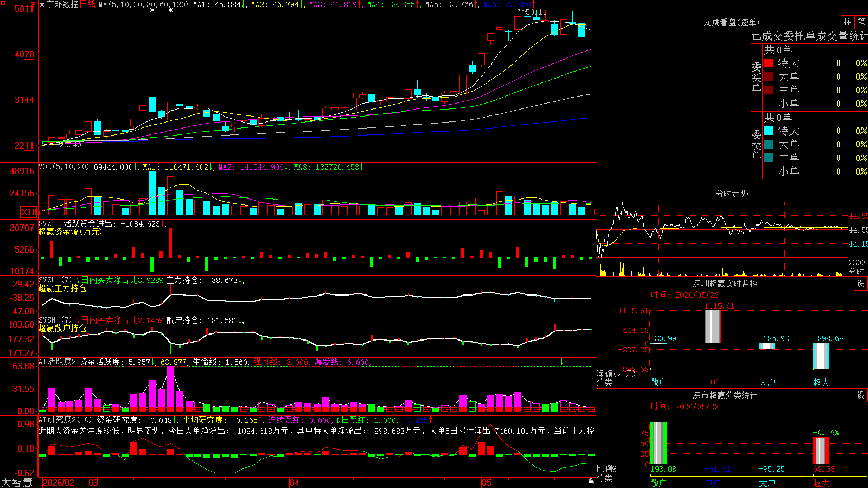Image resolution: width=868 pixels, height=488 pixels.
Task: Click the 2026/02 date marker on timeline
Action: pos(59,483)
